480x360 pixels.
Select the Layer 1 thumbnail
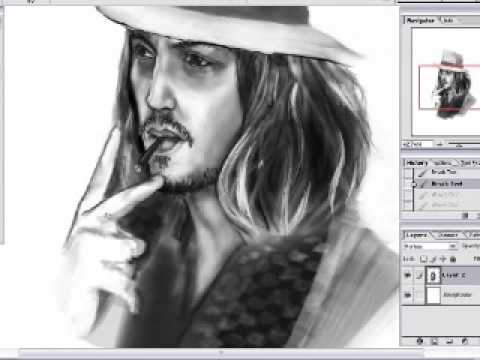(433, 276)
